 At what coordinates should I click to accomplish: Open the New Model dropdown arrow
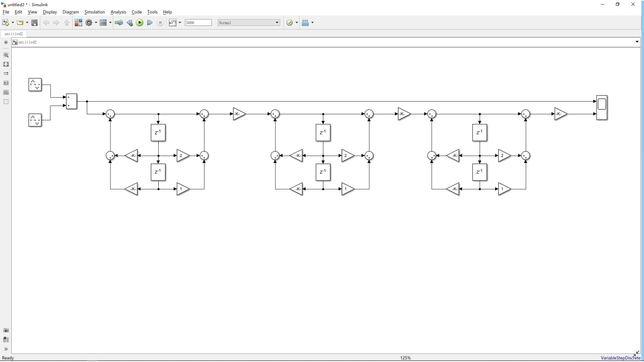(13, 22)
